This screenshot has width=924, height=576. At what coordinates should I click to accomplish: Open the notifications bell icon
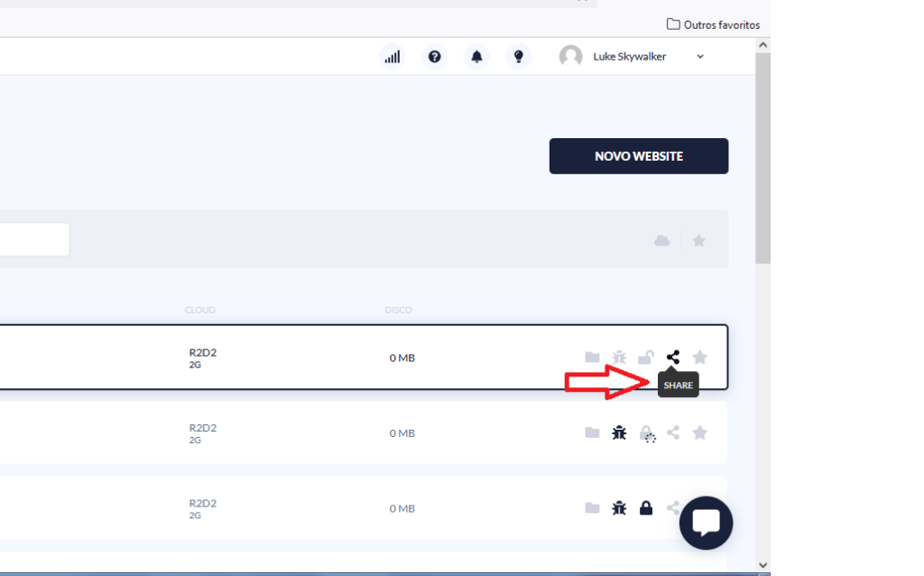(x=476, y=57)
